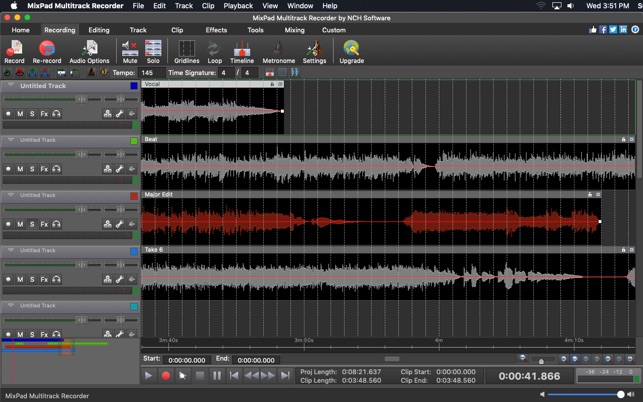Collapse the Take 6 track disclosure triangle
643x402 pixels.
(11, 250)
